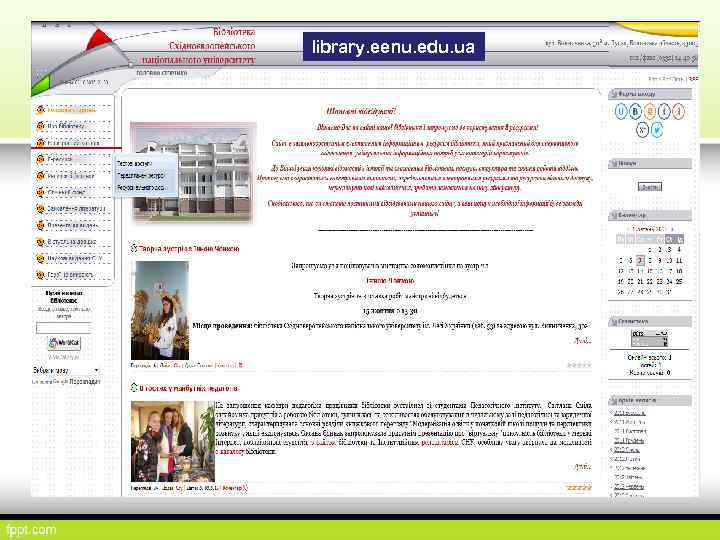Open the blue 'U' social share icon
The height and width of the screenshot is (540, 720).
point(621,111)
